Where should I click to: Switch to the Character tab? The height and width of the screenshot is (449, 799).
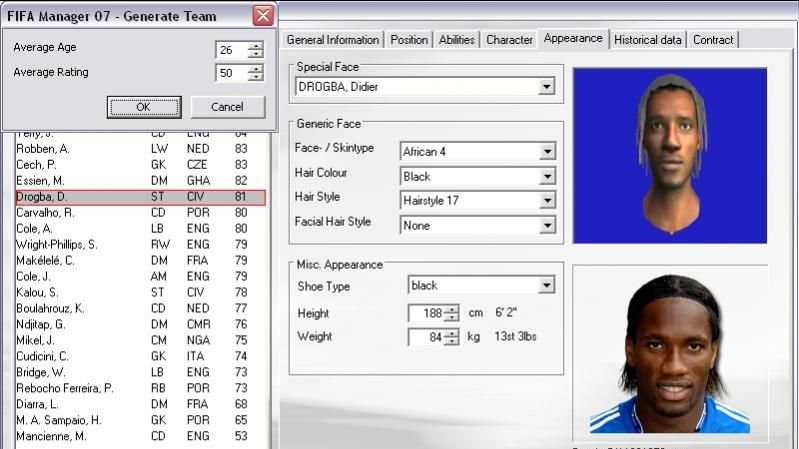(x=509, y=40)
